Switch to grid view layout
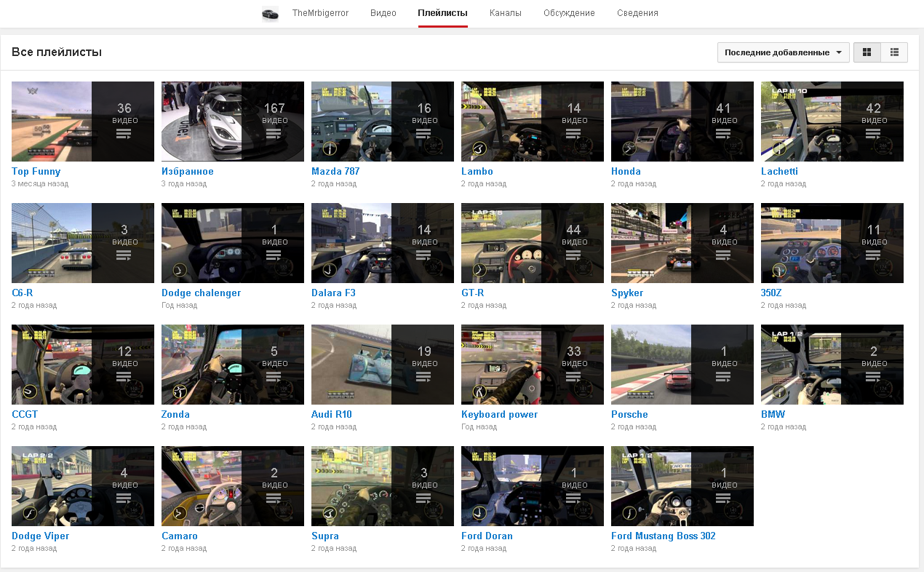924x572 pixels. [867, 52]
